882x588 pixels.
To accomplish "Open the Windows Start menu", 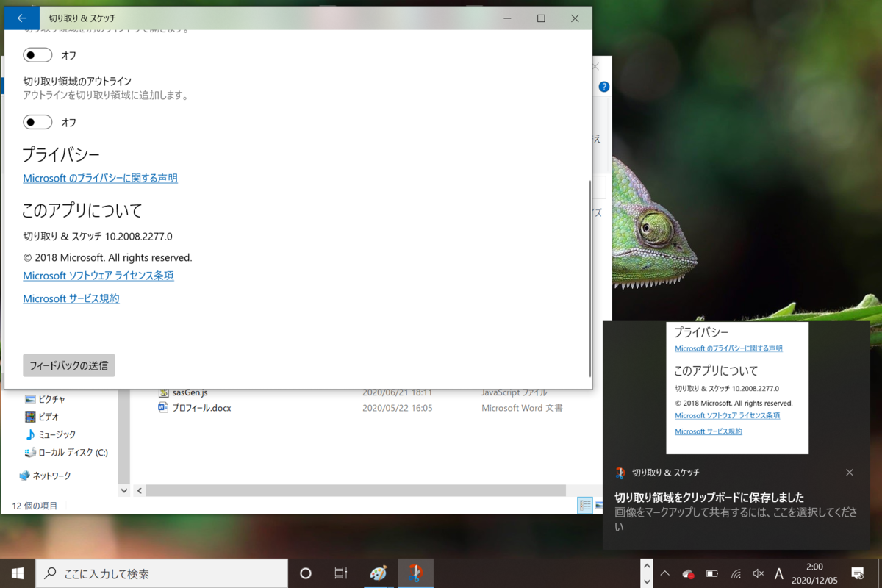I will (18, 573).
